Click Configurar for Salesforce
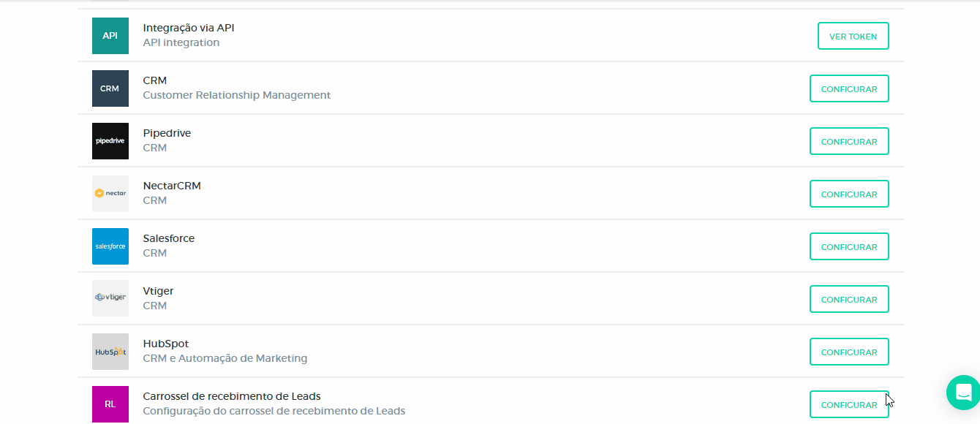The height and width of the screenshot is (424, 980). pyautogui.click(x=849, y=246)
